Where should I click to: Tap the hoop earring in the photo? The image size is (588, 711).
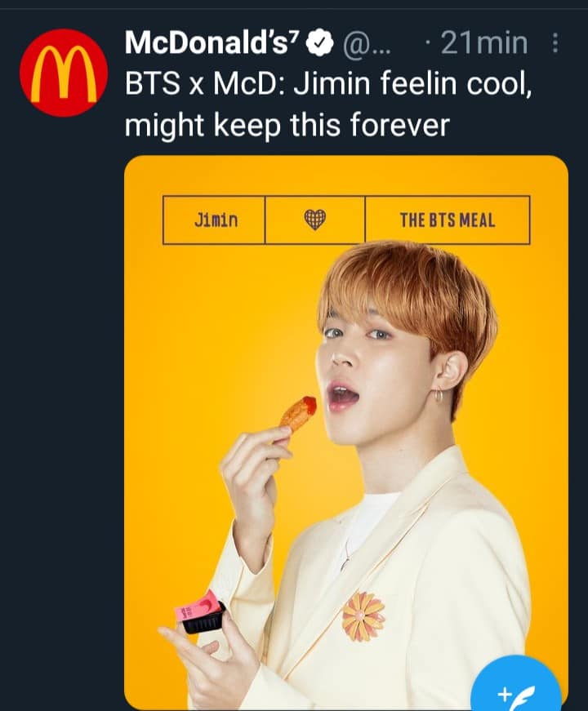[439, 395]
